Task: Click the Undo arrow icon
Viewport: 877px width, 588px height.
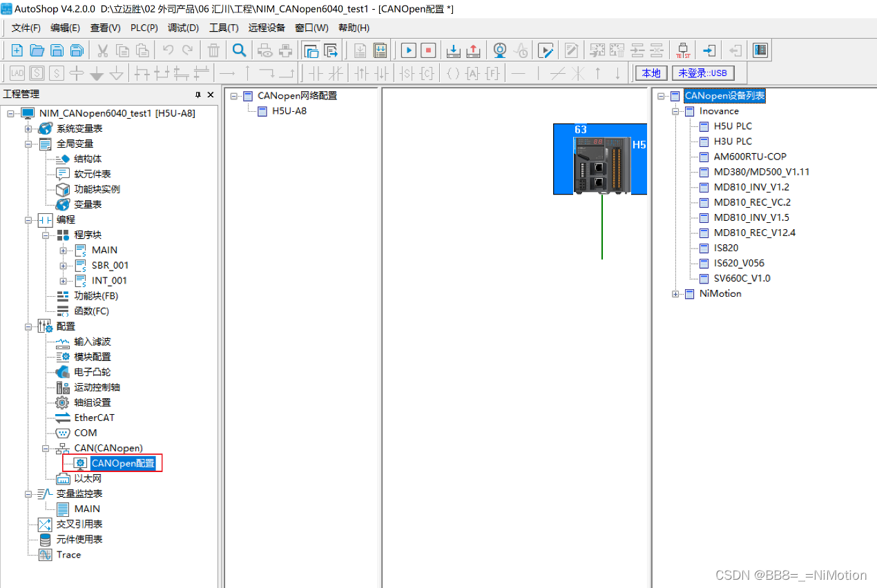Action: (168, 50)
